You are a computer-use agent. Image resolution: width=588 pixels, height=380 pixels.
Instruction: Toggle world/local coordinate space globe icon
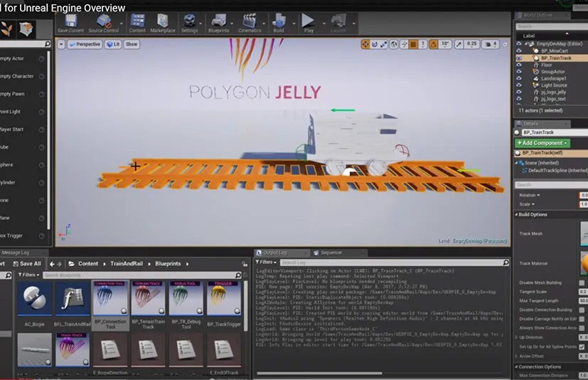coord(394,44)
